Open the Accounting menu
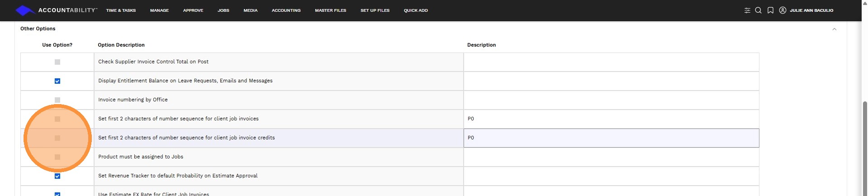Image resolution: width=868 pixels, height=196 pixels. click(286, 10)
